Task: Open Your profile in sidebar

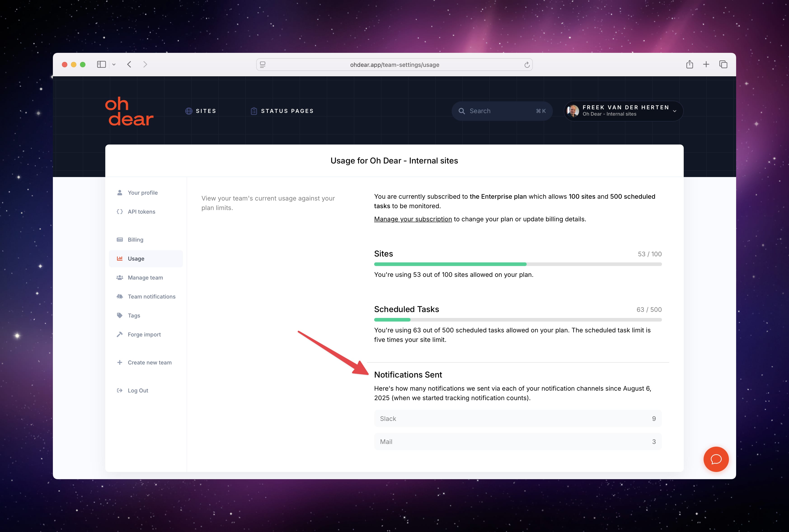Action: coord(146,193)
